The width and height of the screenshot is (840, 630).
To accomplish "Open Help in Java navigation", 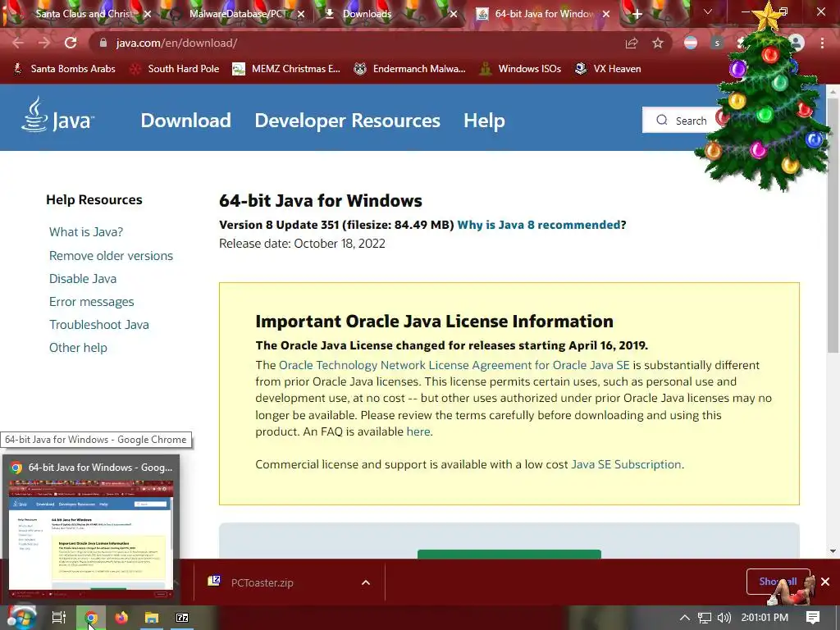I will (x=484, y=121).
